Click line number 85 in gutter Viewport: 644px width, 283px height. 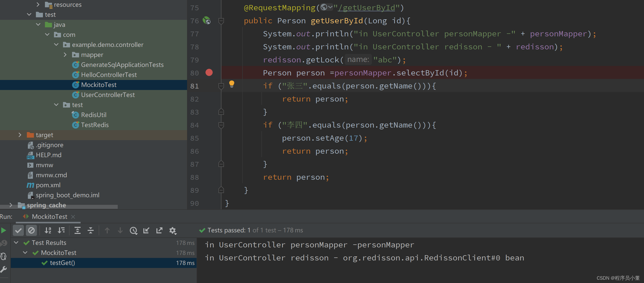(x=194, y=138)
